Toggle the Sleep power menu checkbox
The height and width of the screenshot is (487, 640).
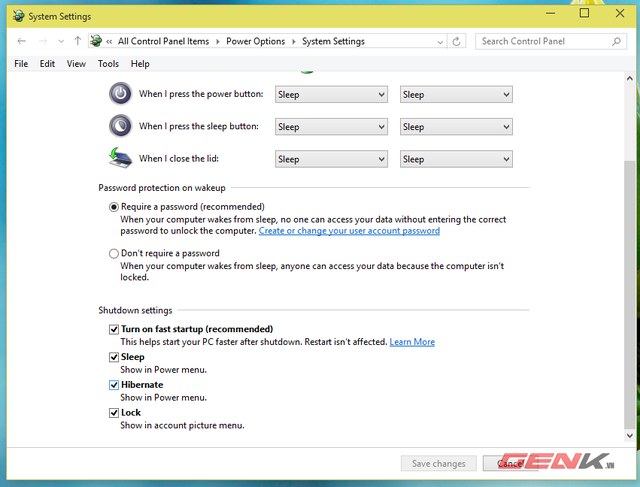click(114, 357)
